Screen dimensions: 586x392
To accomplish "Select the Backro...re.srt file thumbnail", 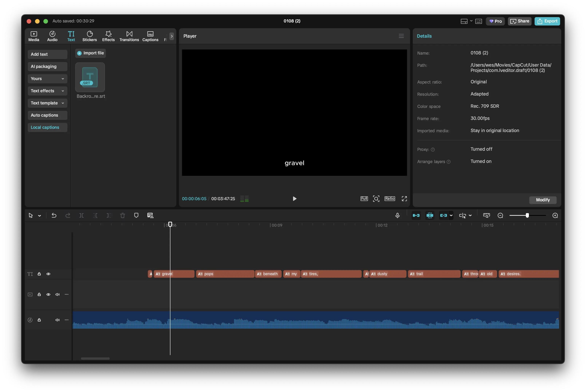I will click(90, 77).
